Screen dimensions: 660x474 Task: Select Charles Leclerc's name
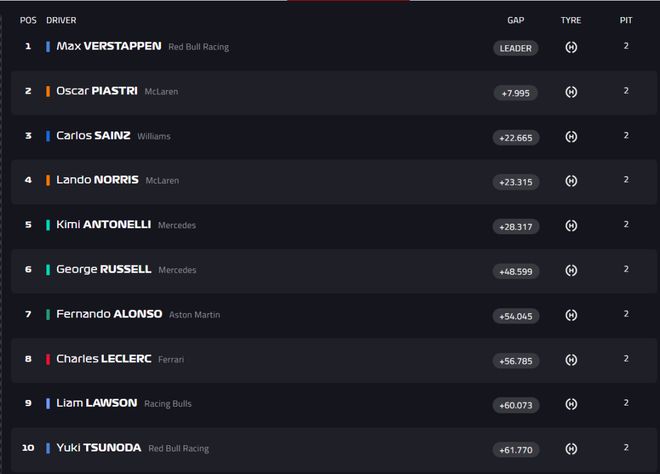point(103,358)
